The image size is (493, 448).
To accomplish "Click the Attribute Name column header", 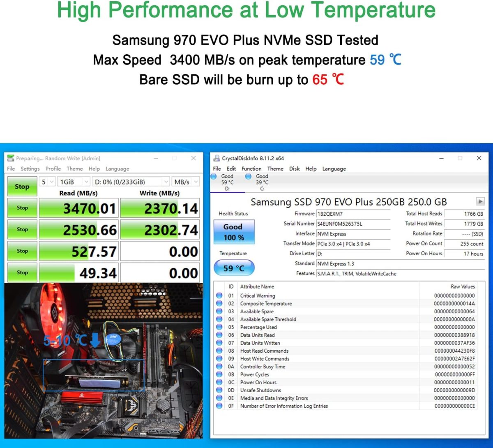I will pyautogui.click(x=257, y=286).
